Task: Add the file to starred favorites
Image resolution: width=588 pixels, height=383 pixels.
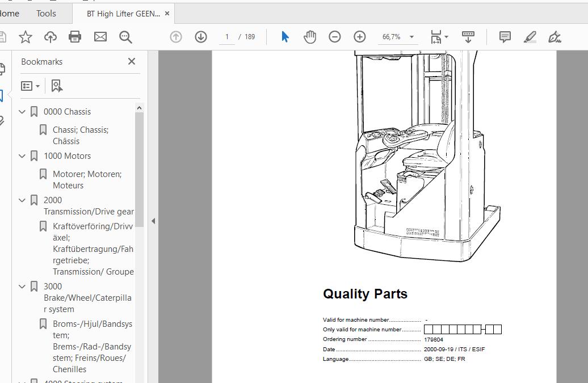Action: pyautogui.click(x=25, y=37)
